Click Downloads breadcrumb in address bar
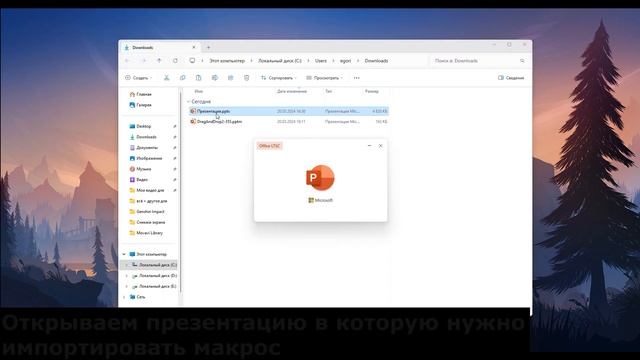 [x=376, y=60]
